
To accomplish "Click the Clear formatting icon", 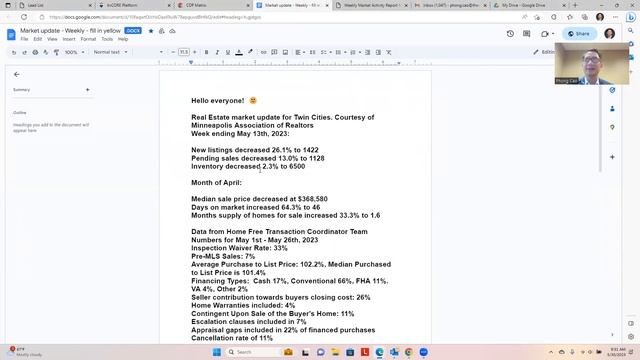I will pyautogui.click(x=389, y=52).
